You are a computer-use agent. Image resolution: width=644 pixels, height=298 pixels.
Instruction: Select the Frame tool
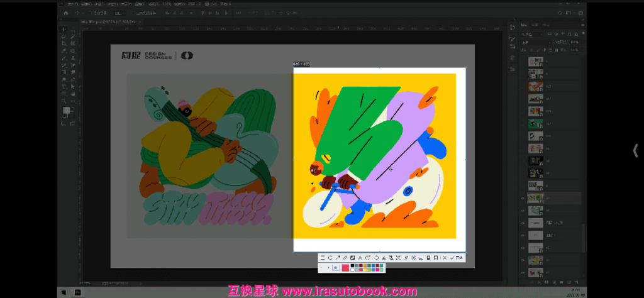(73, 43)
